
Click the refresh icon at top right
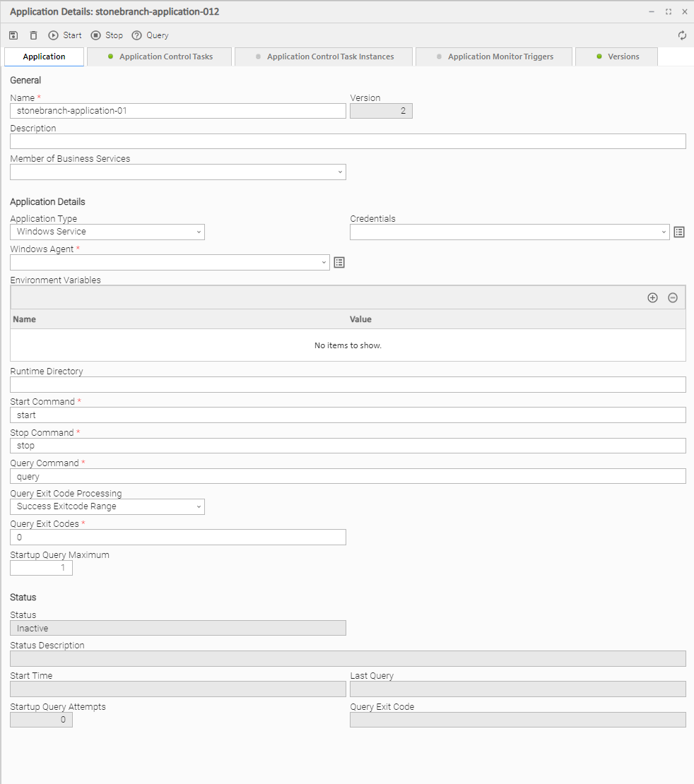[x=682, y=35]
